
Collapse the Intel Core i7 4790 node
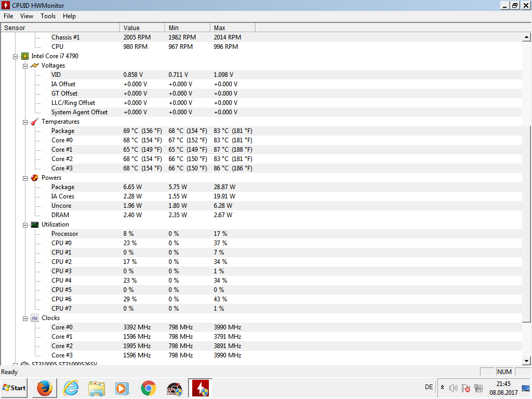[x=15, y=57]
